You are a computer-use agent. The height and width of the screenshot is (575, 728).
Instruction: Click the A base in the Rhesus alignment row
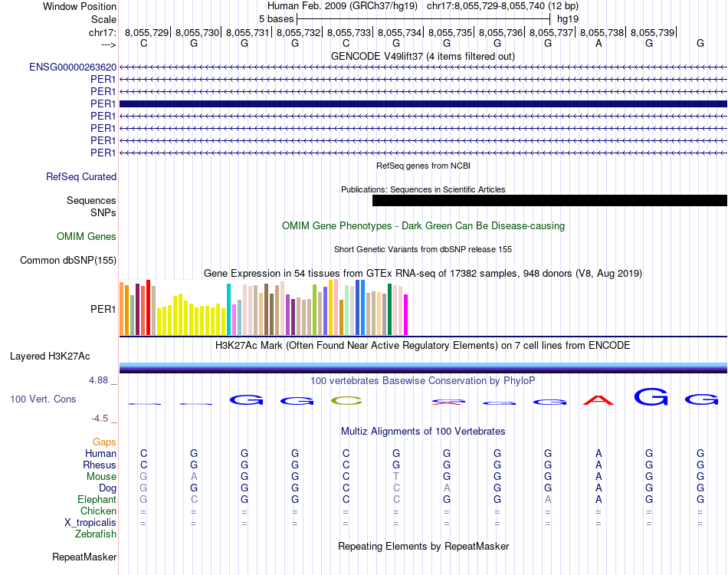tap(598, 465)
